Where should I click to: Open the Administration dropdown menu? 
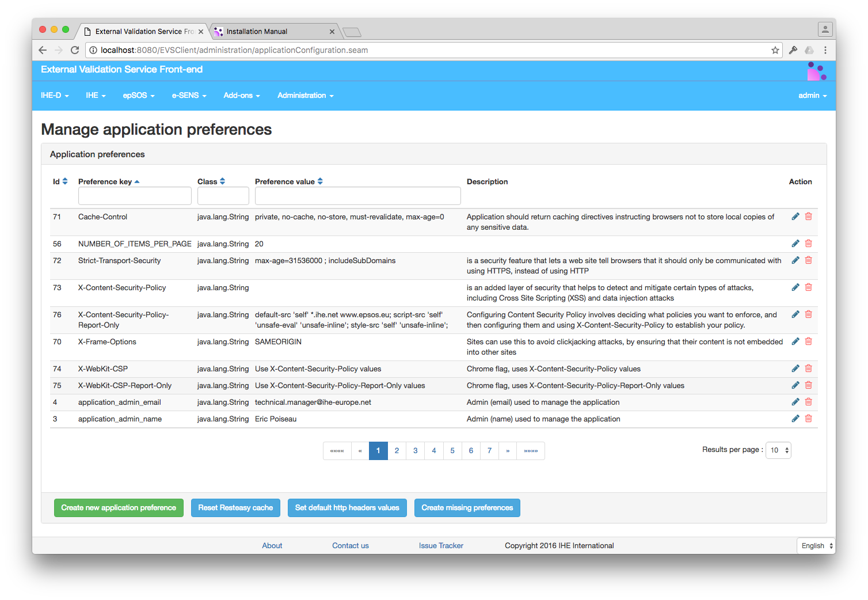[x=305, y=95]
